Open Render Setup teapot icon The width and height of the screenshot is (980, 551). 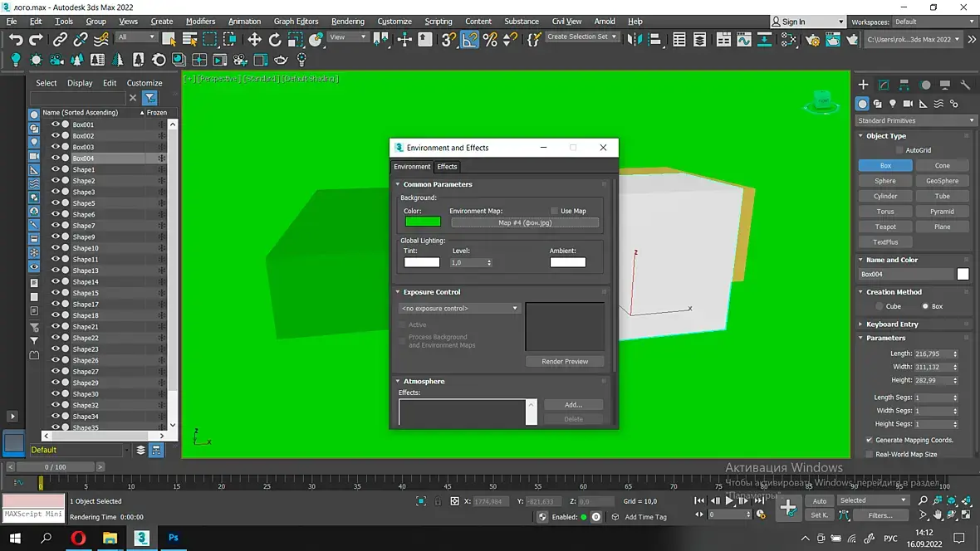[813, 39]
